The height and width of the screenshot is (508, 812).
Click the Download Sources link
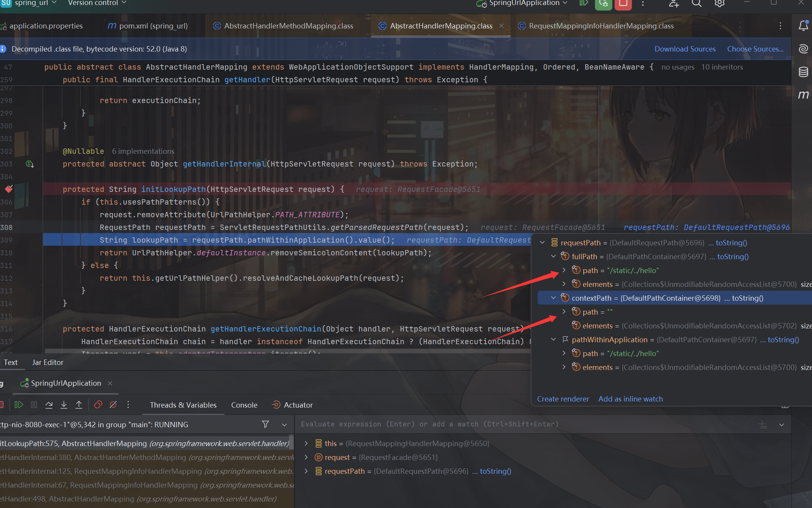(x=685, y=49)
